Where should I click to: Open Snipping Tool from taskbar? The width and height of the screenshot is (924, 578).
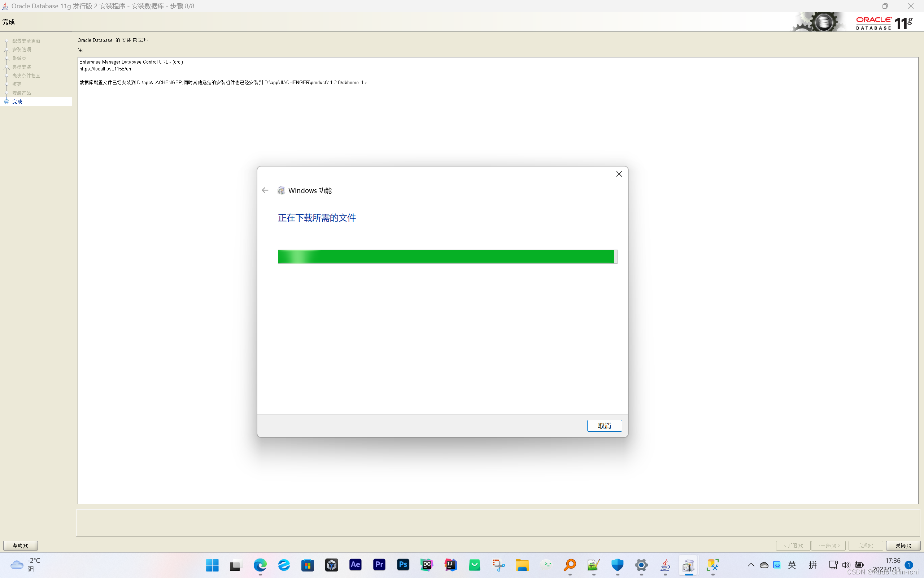coord(499,565)
